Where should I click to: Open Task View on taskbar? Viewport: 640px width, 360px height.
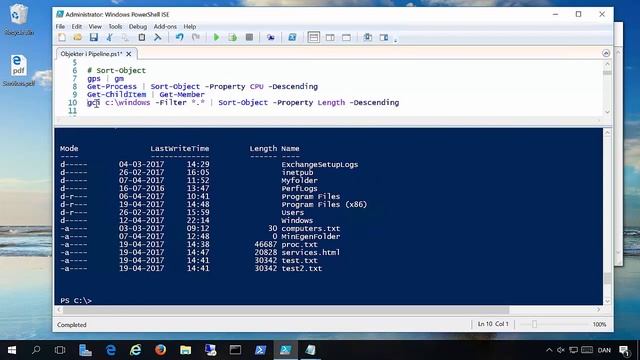[60, 350]
